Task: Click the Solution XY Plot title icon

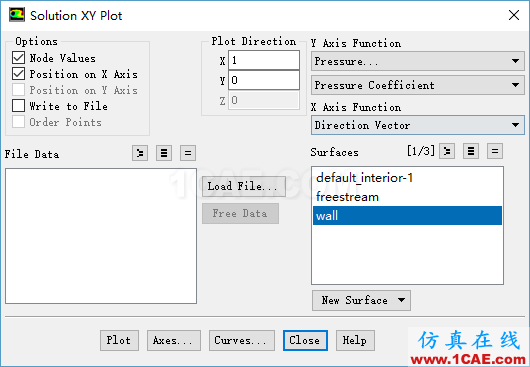Action: (17, 15)
